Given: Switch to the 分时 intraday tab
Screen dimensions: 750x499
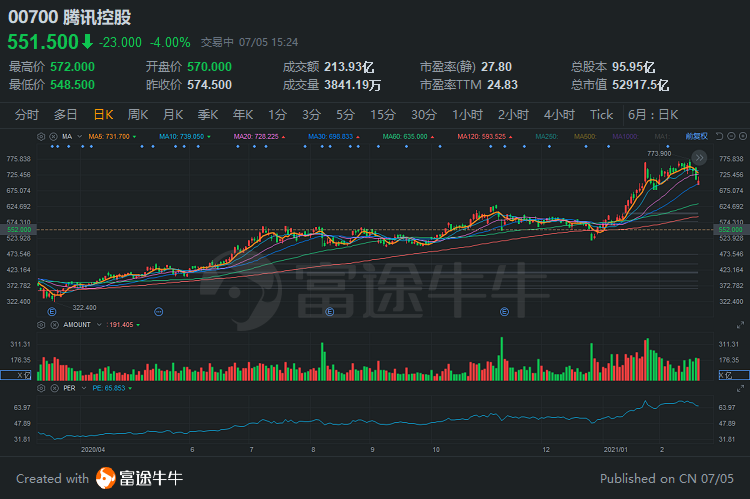Looking at the screenshot, I should (27, 115).
